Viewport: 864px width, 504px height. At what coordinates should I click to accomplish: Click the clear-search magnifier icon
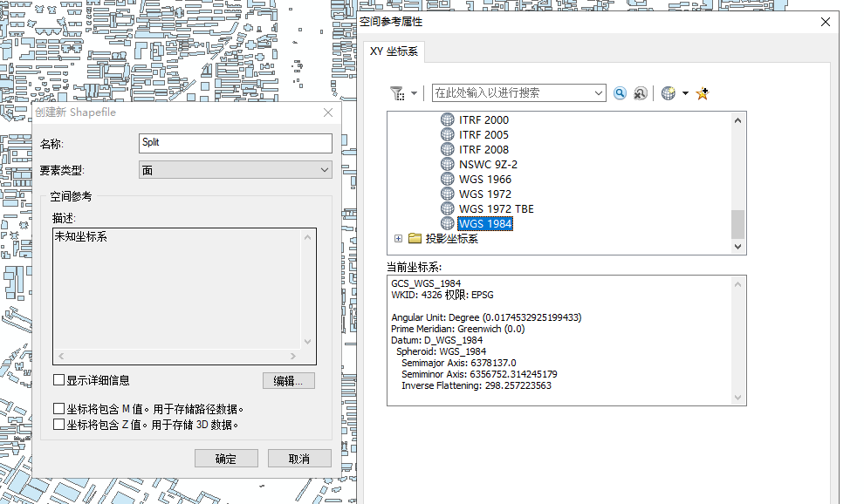640,92
